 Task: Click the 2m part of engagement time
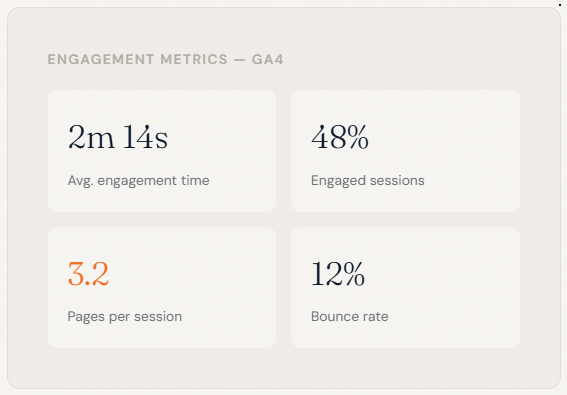coord(91,137)
